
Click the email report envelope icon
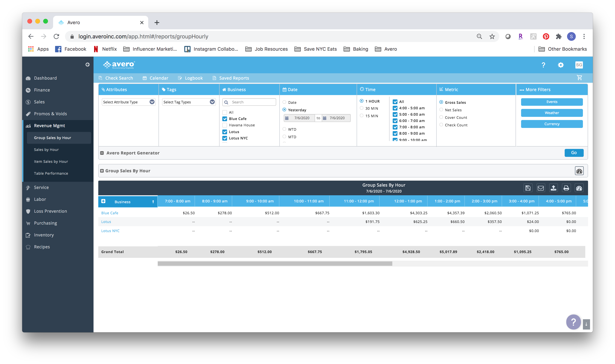coord(541,188)
